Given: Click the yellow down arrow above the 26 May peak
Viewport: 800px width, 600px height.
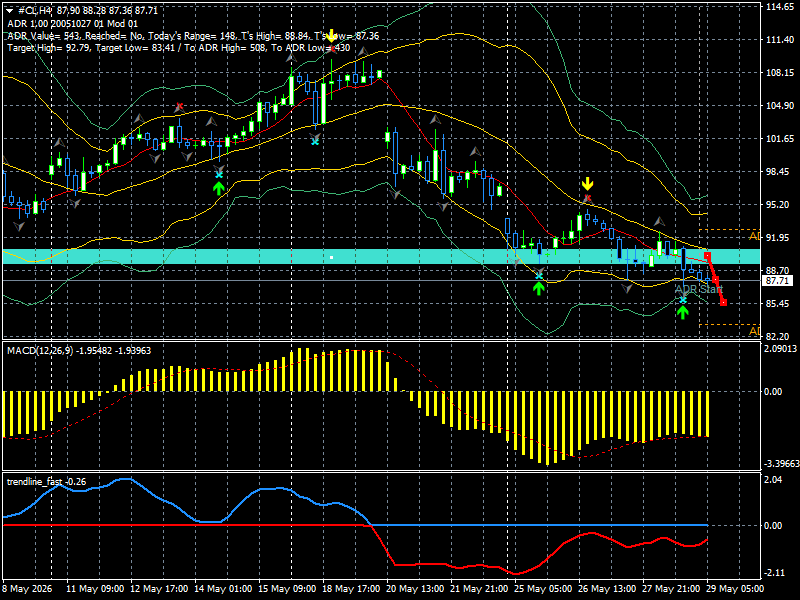Looking at the screenshot, I should coord(588,184).
